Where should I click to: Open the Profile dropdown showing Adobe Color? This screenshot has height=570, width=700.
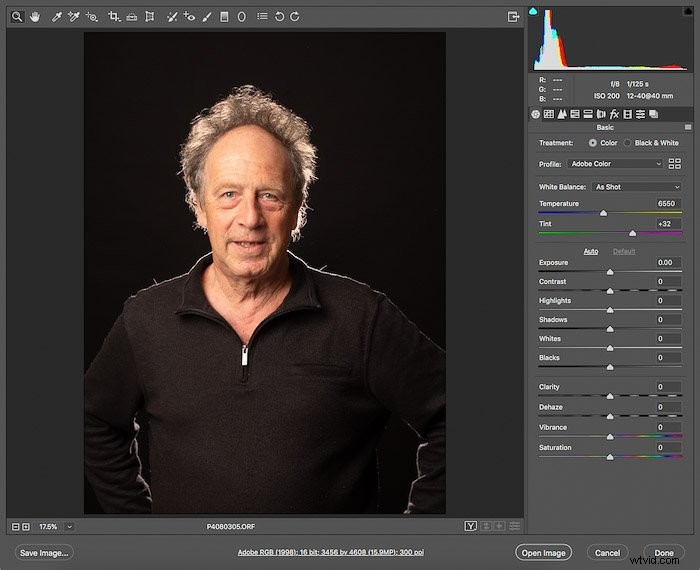pyautogui.click(x=616, y=164)
